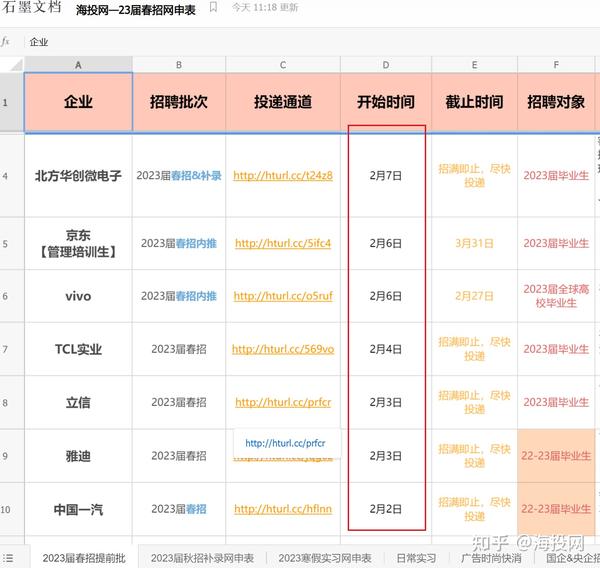This screenshot has height=568, width=600.
Task: Open 立信 row link http://hturl.cc/prfcr
Action: point(283,402)
